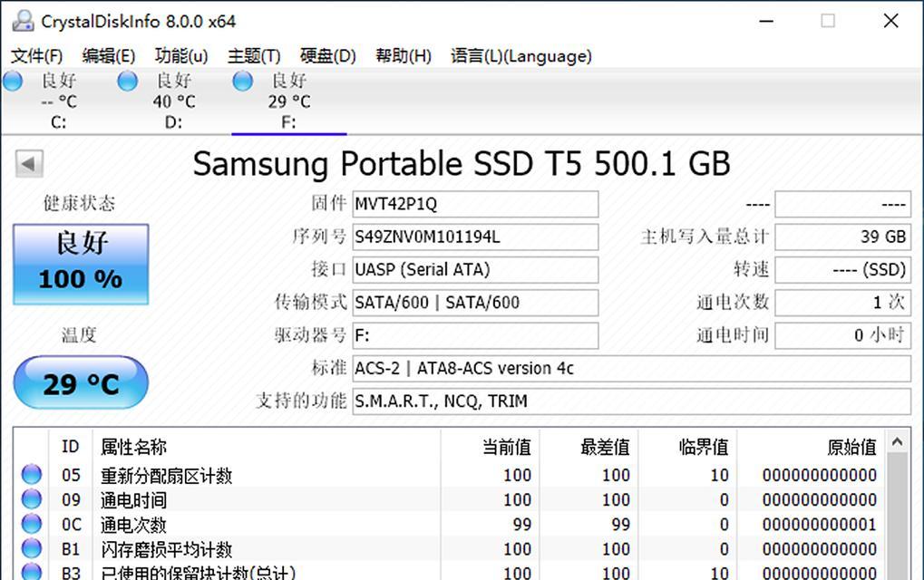This screenshot has width=924, height=580.
Task: Select the 通电次数 attribute row
Action: pos(451,524)
